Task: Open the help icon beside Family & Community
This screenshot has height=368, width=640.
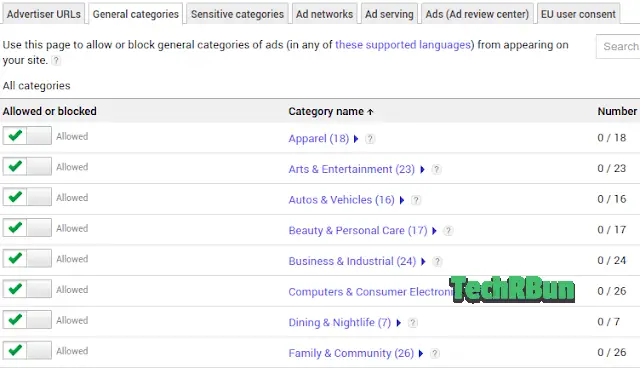Action: pyautogui.click(x=435, y=353)
